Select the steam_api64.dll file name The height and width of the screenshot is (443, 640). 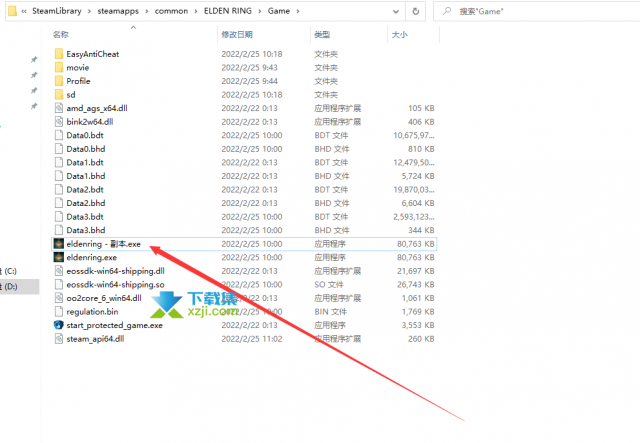96,338
